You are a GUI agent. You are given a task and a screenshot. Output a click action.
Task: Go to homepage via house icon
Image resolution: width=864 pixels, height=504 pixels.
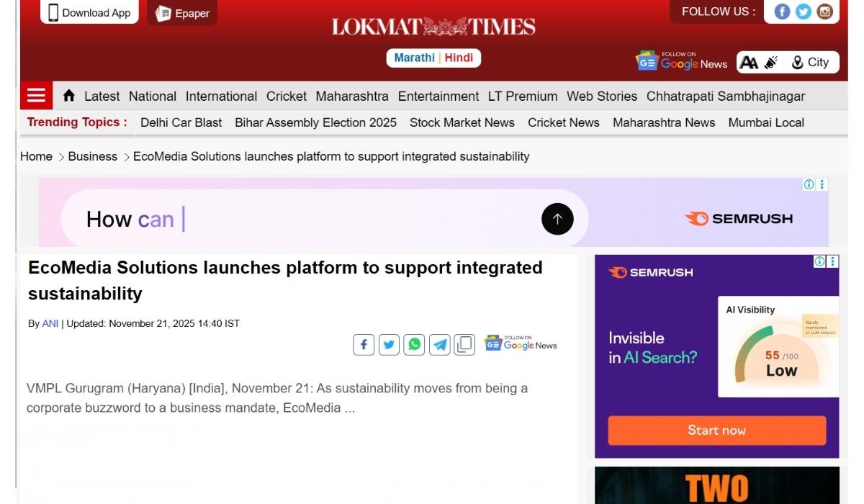click(69, 96)
